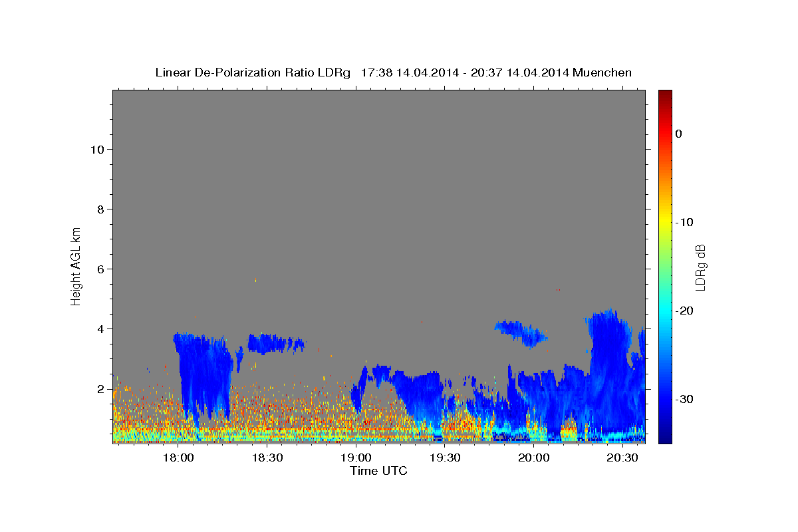Click the 'LDRg dB' colorbar label
798x532 pixels.
pyautogui.click(x=700, y=267)
